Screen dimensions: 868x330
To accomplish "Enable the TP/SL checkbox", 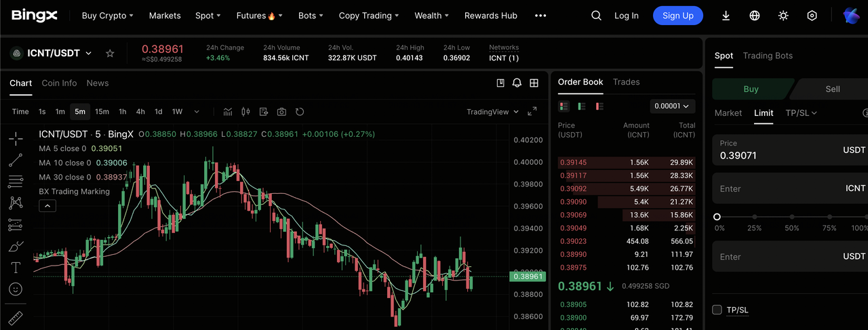I will (x=717, y=310).
